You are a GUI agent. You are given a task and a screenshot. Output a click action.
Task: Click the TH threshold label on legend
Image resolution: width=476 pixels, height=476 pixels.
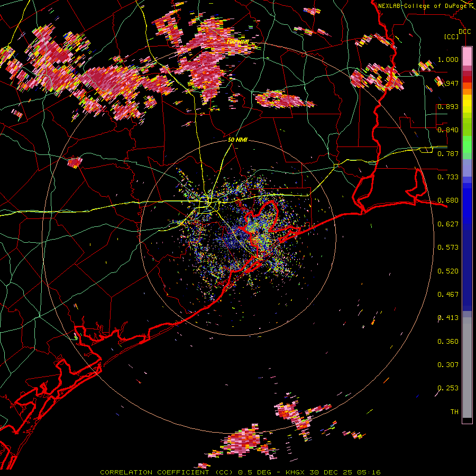point(454,412)
